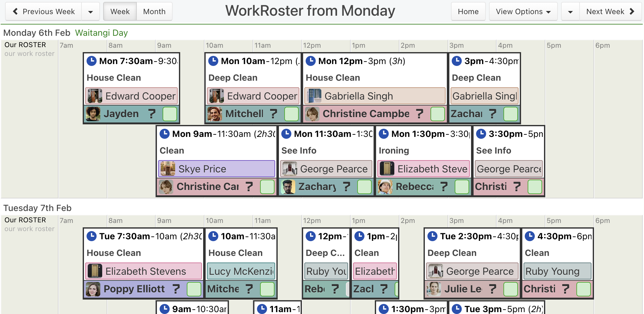Click Poppy Elliott's avatar photo
Screen dimensions: 644x314
[x=93, y=289]
